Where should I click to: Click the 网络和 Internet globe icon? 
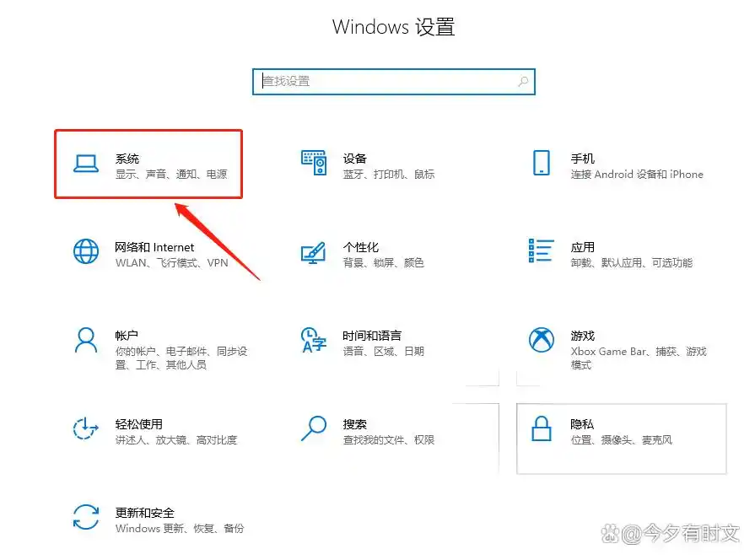86,251
